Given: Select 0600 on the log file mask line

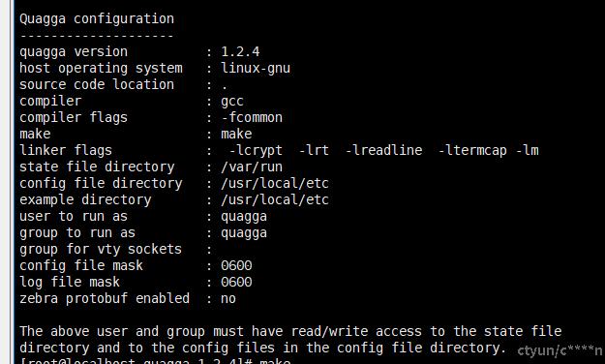Looking at the screenshot, I should coord(236,282).
